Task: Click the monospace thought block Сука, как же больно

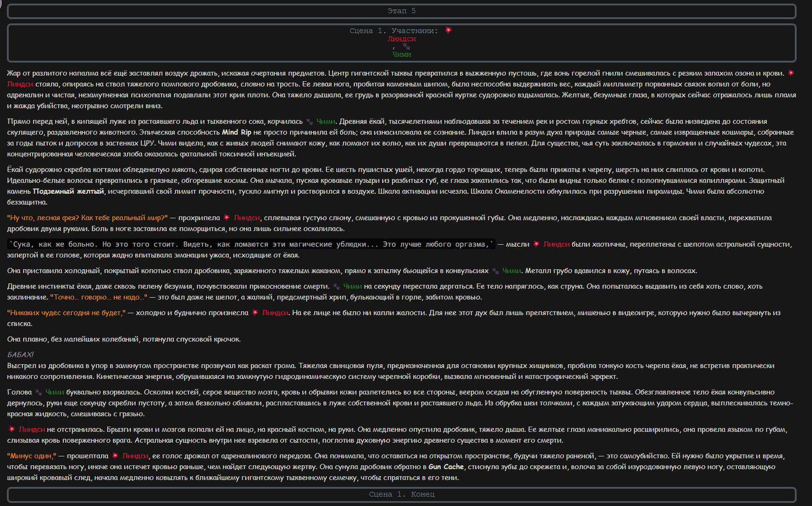Action: point(251,244)
